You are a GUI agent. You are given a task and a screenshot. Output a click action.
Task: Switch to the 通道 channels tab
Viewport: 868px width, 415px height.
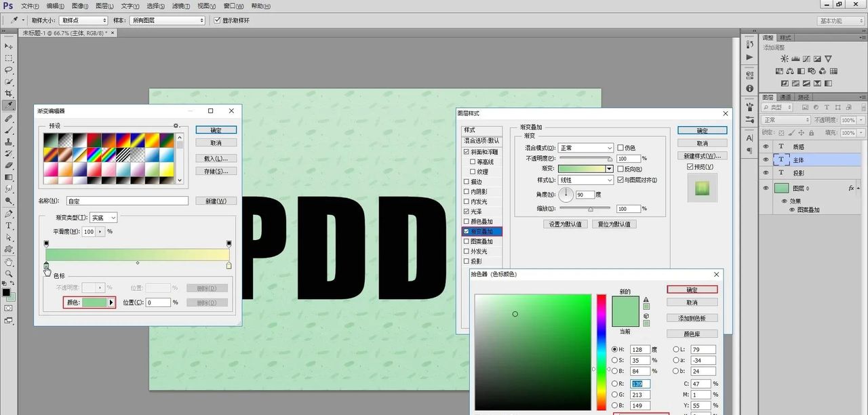pos(785,97)
